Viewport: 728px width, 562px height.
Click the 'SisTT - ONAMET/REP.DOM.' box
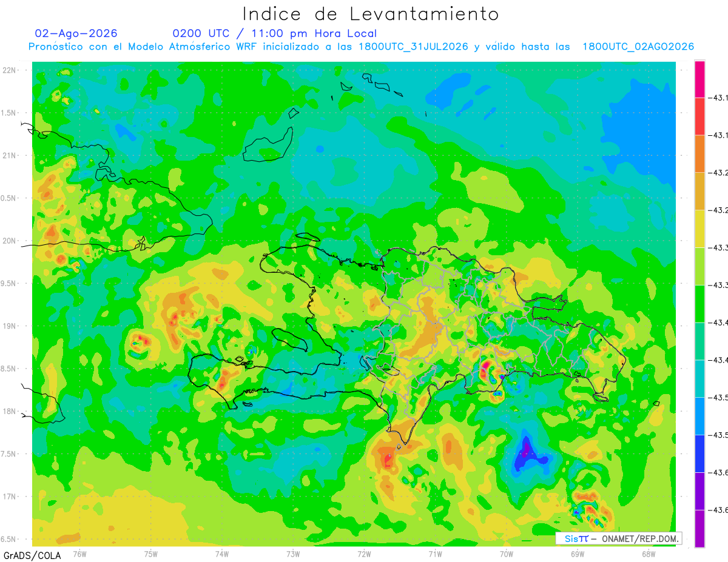(x=619, y=538)
